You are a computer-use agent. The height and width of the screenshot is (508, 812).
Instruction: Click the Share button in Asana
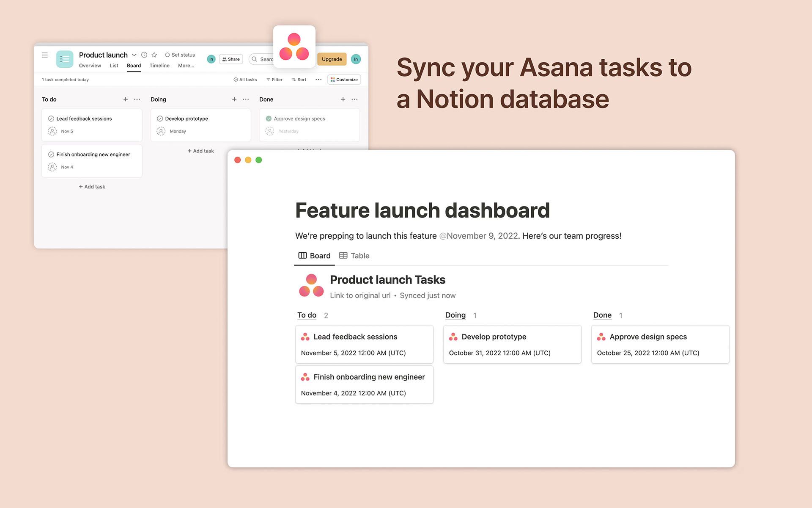click(x=231, y=59)
